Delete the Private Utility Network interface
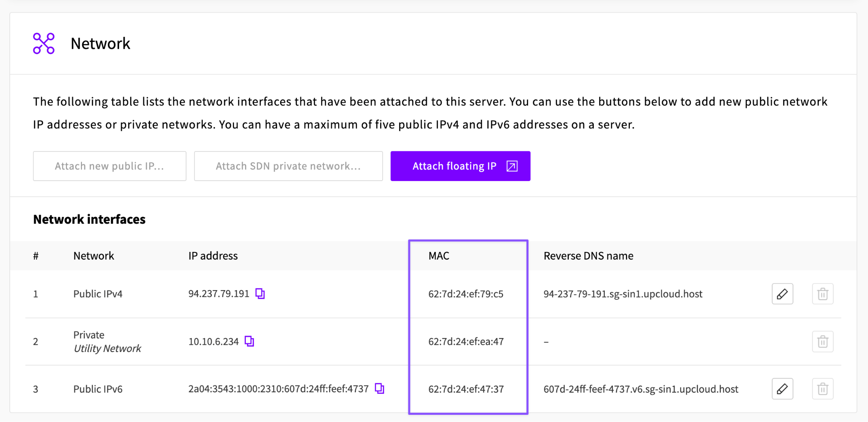Viewport: 868px width, 422px height. [823, 341]
